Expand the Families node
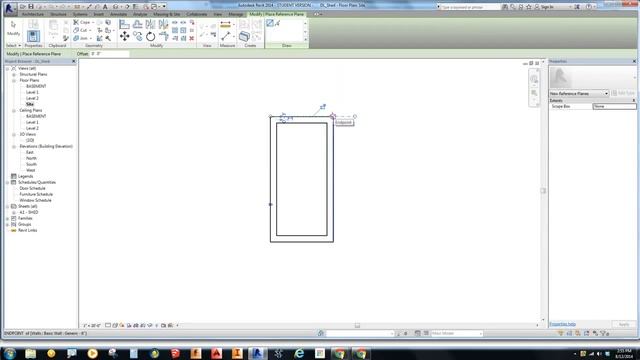This screenshot has height=360, width=640. [x=7, y=218]
